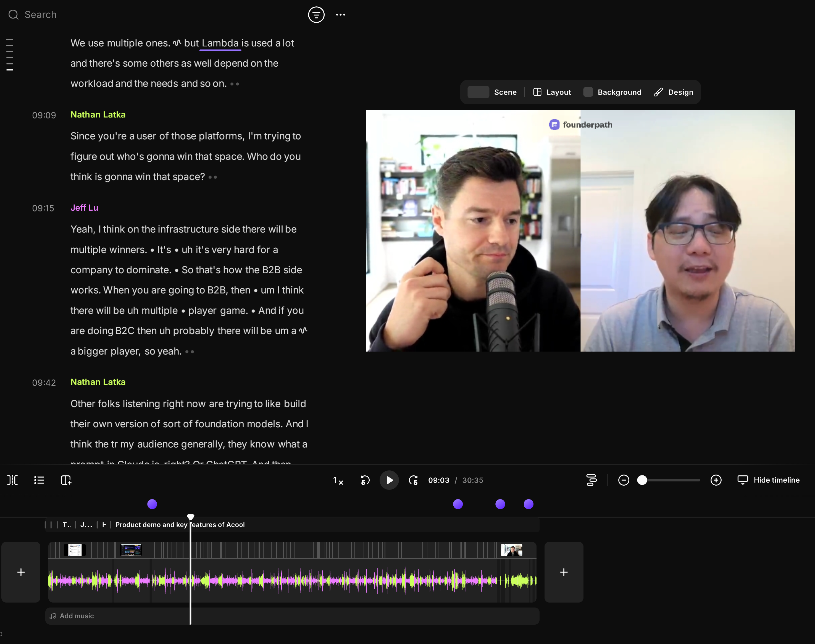Open the man's video thumbnail near the timeline end

511,550
